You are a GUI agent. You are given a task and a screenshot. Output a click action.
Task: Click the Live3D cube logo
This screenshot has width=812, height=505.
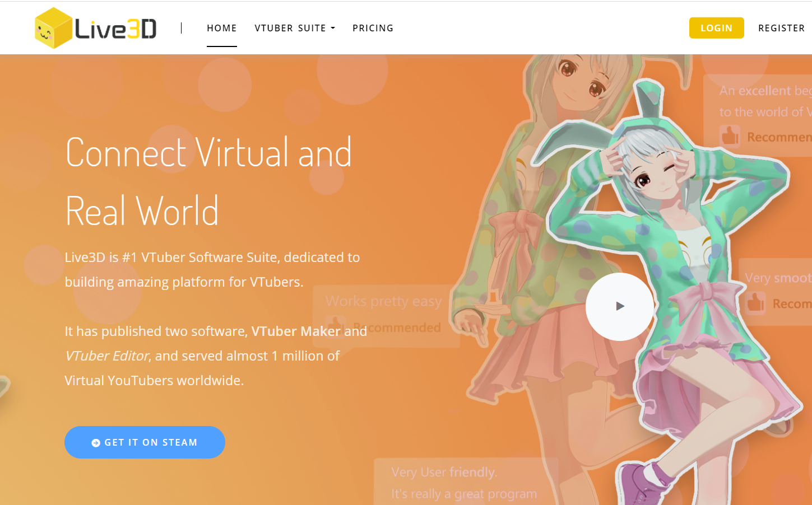53,27
